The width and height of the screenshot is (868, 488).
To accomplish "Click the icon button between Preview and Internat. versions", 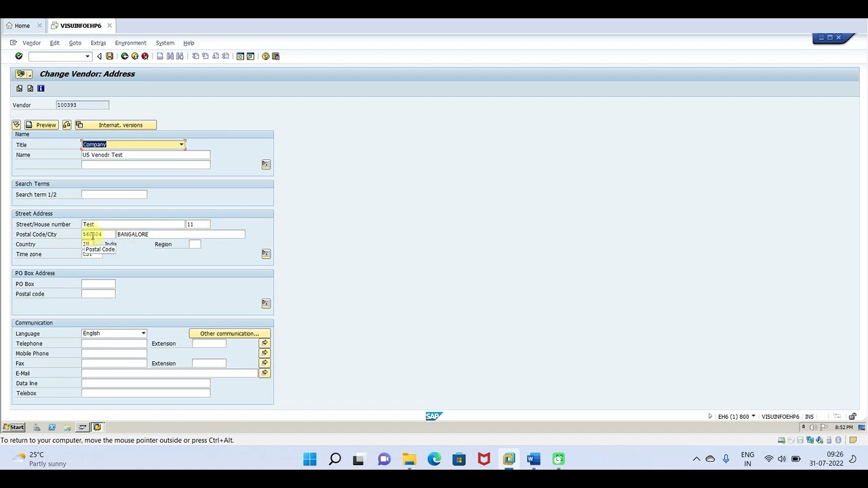I will coord(66,125).
